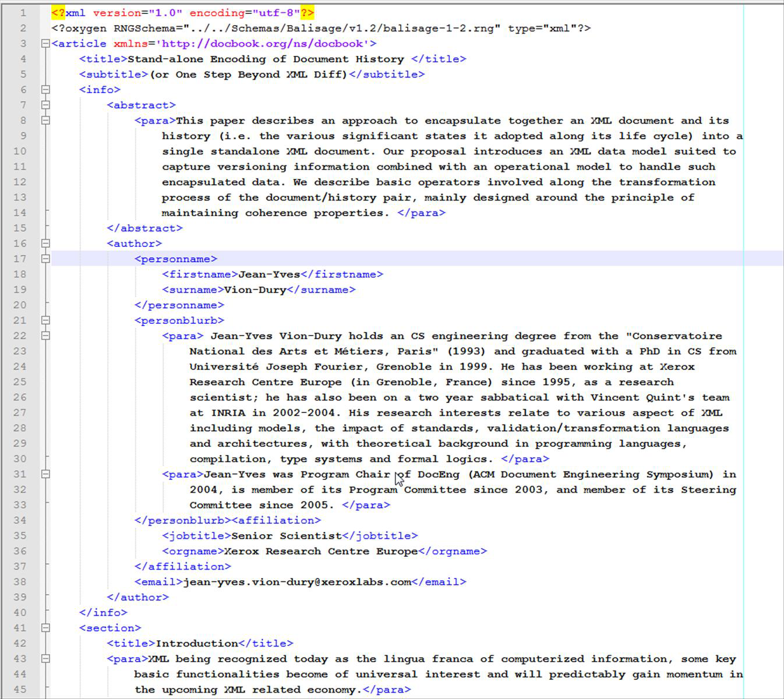
Task: Click the closing </personname> tag
Action: pyautogui.click(x=179, y=305)
